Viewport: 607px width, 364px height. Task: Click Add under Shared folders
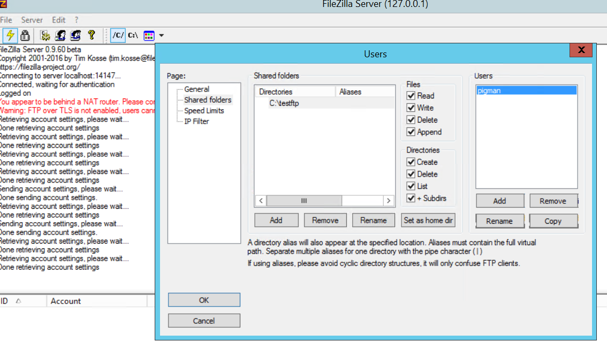tap(276, 221)
